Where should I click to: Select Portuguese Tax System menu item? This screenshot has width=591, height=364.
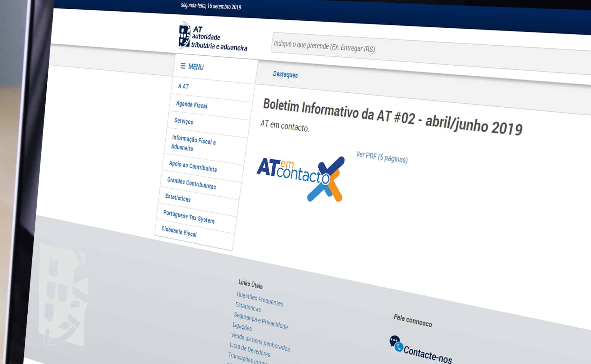pos(189,217)
